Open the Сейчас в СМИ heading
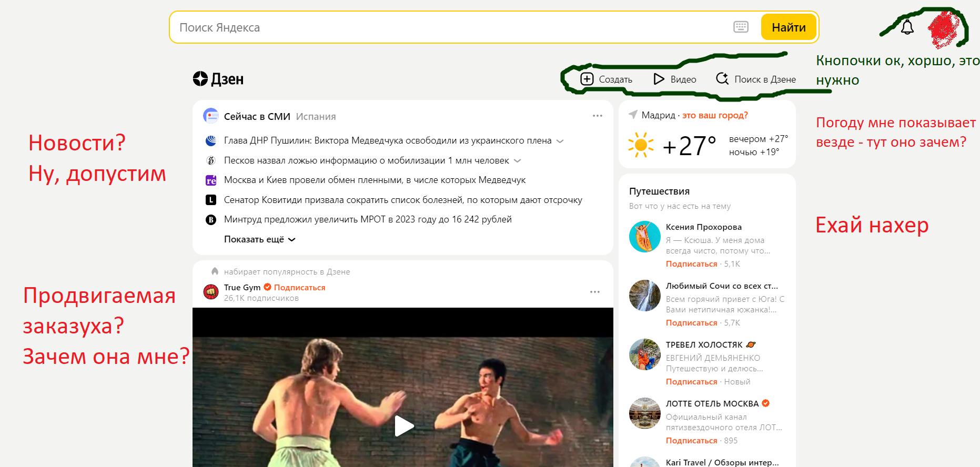This screenshot has height=467, width=980. pos(257,116)
